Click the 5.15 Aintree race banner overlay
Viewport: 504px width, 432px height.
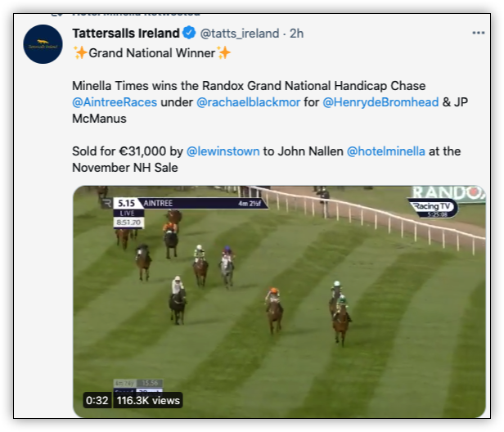(191, 204)
